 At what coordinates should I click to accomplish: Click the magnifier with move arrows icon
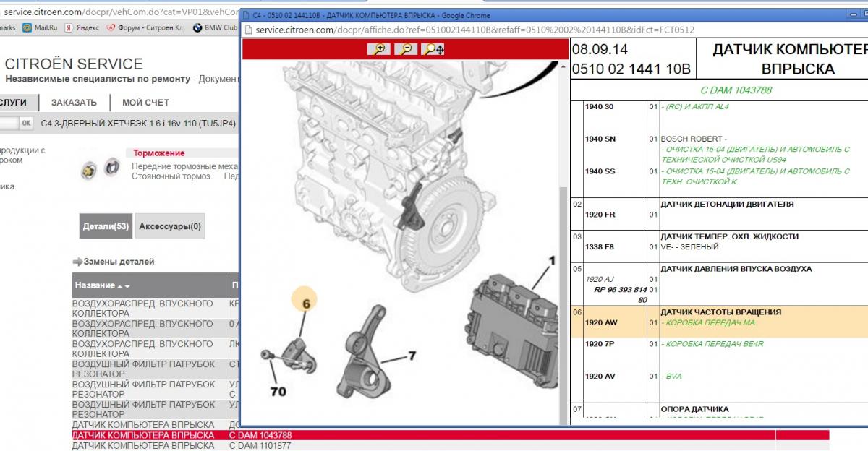[434, 49]
